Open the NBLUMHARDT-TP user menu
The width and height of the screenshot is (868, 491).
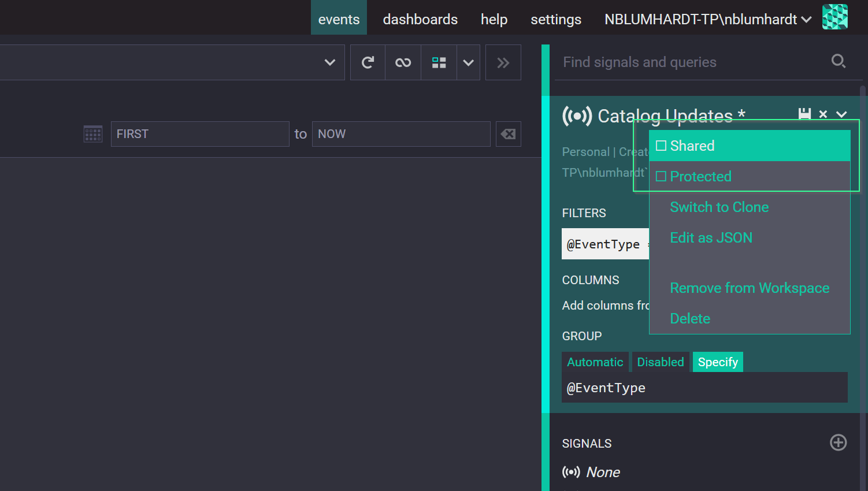(708, 19)
